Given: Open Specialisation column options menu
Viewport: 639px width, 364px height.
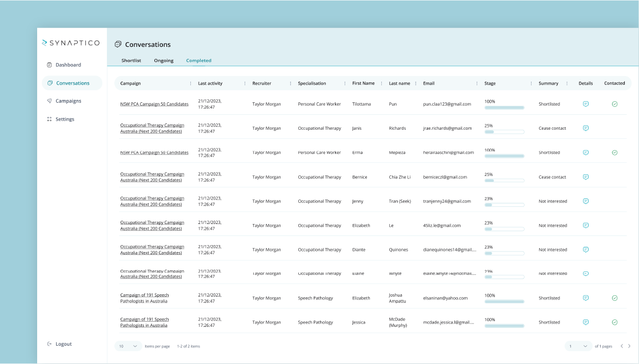Looking at the screenshot, I should pos(345,83).
